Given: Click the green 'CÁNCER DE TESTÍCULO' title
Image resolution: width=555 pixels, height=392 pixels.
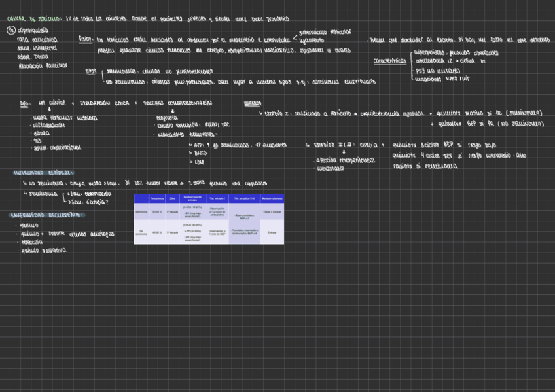Looking at the screenshot, I should (34, 19).
